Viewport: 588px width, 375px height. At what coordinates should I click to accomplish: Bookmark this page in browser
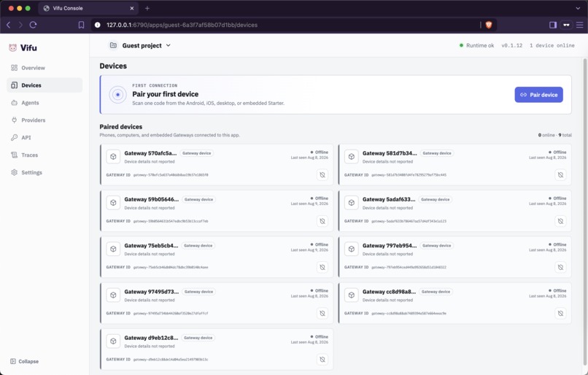coord(81,25)
